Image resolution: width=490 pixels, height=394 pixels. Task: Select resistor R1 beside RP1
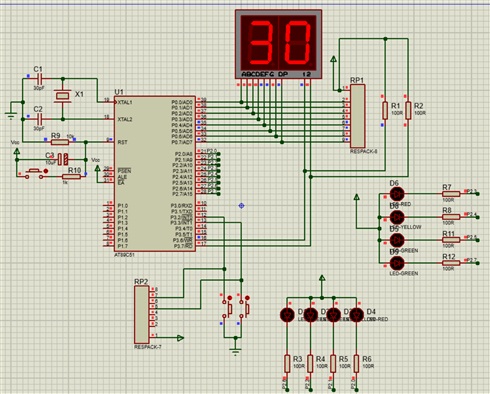(x=385, y=111)
